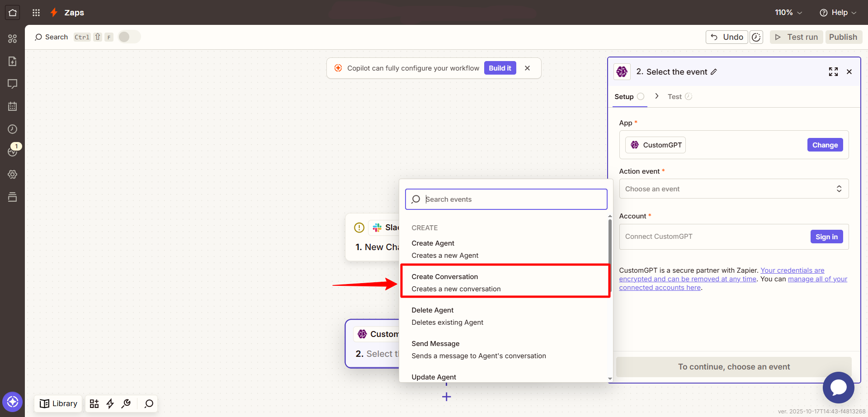Click the timer icon next to Undo
The height and width of the screenshot is (417, 868).
756,37
